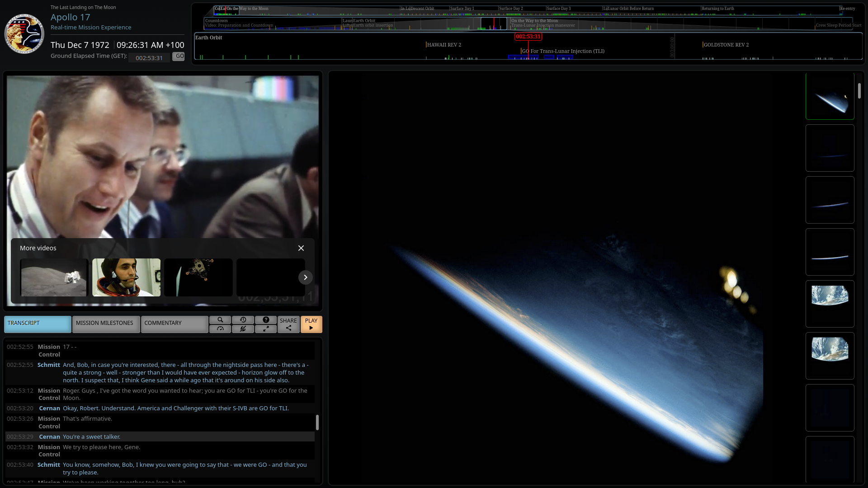Select the TRANSCRIPT tab
The height and width of the screenshot is (488, 868).
pos(38,324)
